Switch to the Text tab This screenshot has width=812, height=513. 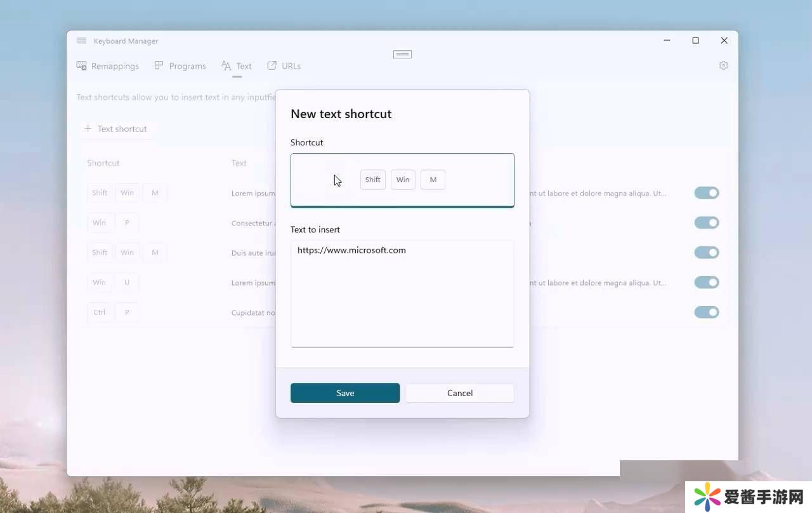(x=237, y=66)
